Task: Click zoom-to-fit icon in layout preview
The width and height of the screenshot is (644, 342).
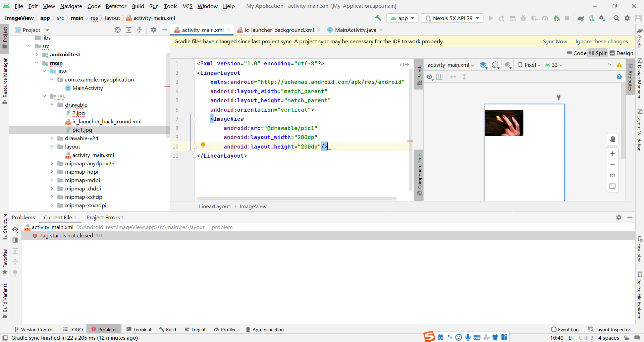Action: [612, 186]
